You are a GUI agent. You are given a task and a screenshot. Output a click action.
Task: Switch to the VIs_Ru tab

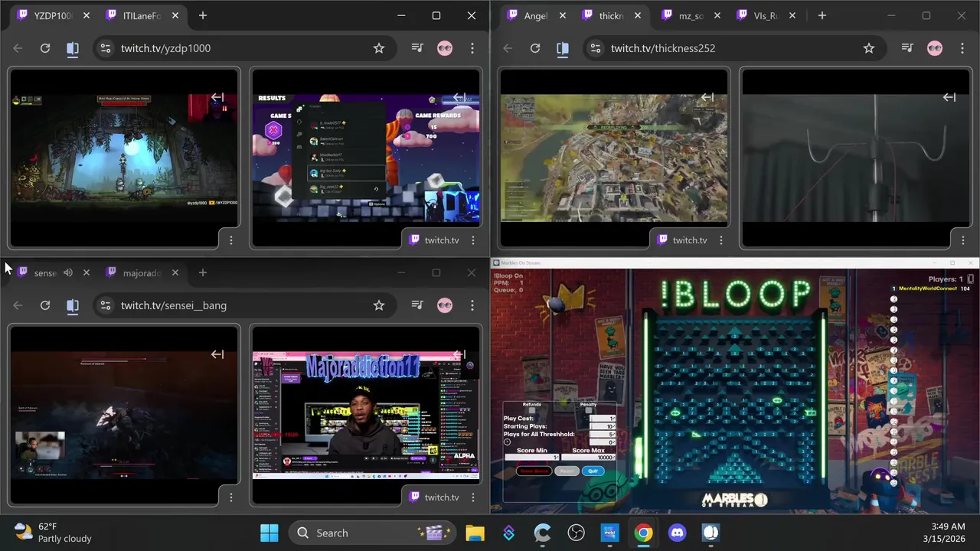click(x=766, y=15)
